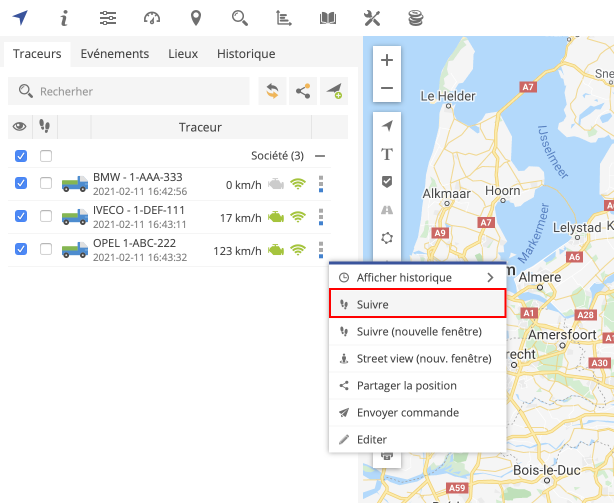Open the wrench and screwdriver tools icon
This screenshot has width=614, height=503.
click(372, 17)
